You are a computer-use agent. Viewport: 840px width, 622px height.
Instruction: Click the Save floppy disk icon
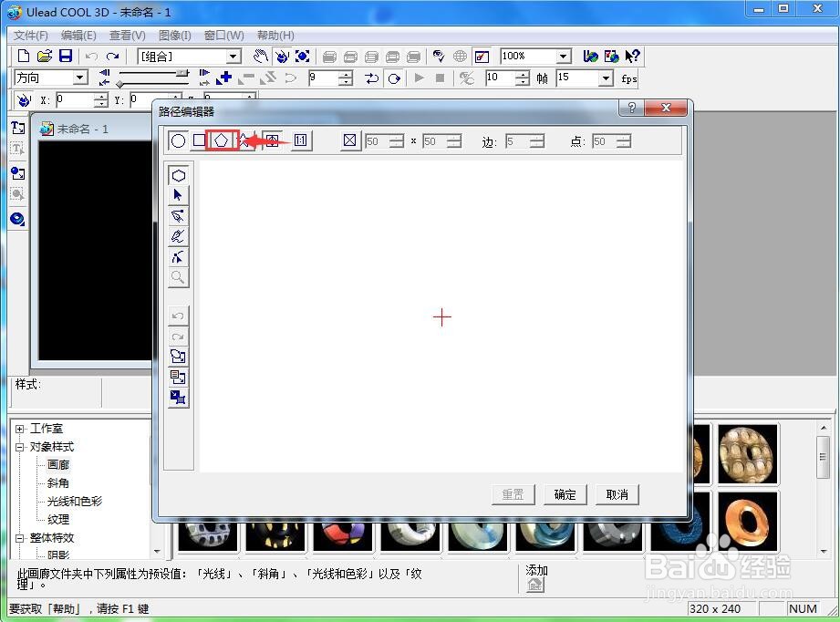pyautogui.click(x=66, y=57)
